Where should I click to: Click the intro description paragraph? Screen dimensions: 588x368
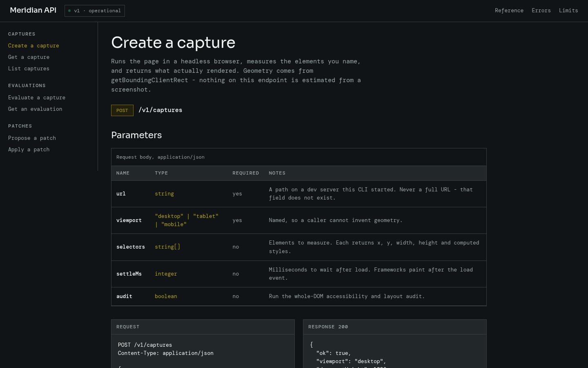tap(236, 75)
